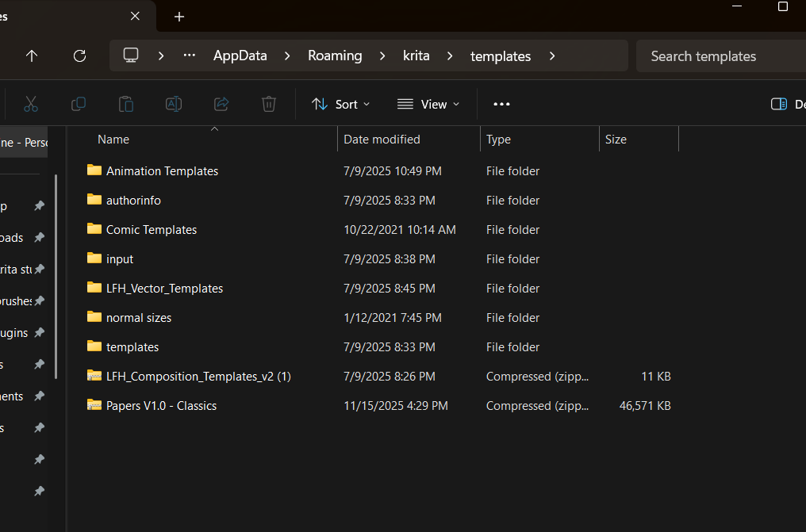
Task: Open a new tab with plus button
Action: point(179,17)
